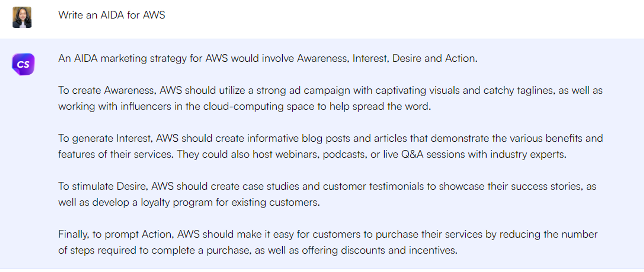The image size is (644, 272).
Task: Click the phrase "Finally, to prompt Action"
Action: (116, 234)
